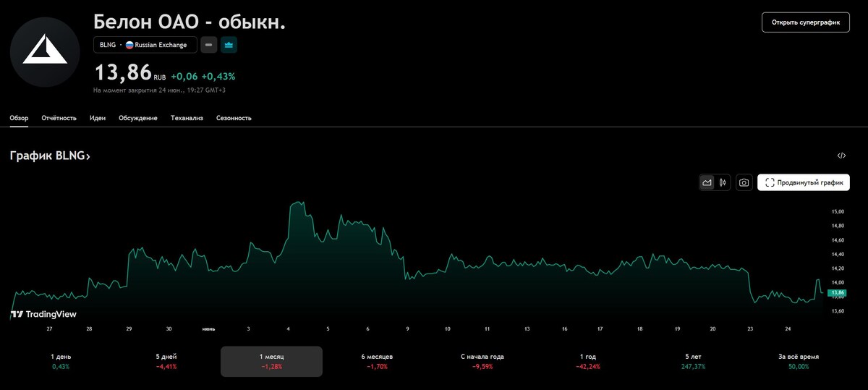Click the 13,60 price axis label
The height and width of the screenshot is (390, 868).
tap(838, 311)
